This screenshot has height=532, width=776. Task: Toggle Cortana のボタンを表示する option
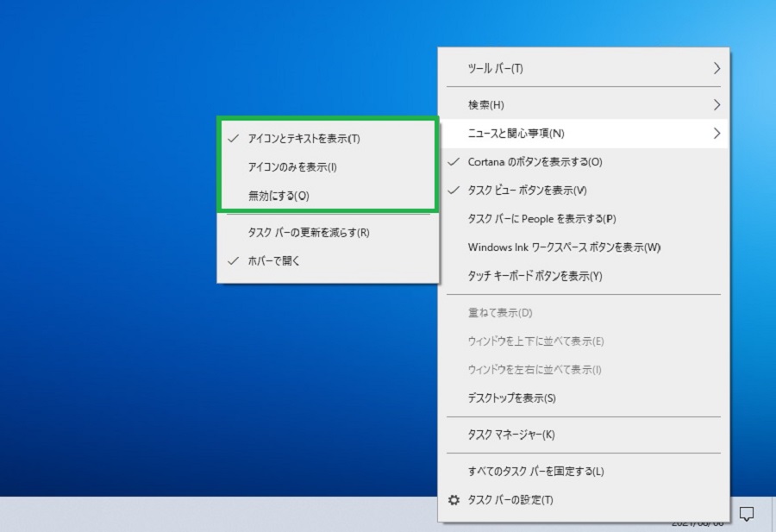pos(584,162)
